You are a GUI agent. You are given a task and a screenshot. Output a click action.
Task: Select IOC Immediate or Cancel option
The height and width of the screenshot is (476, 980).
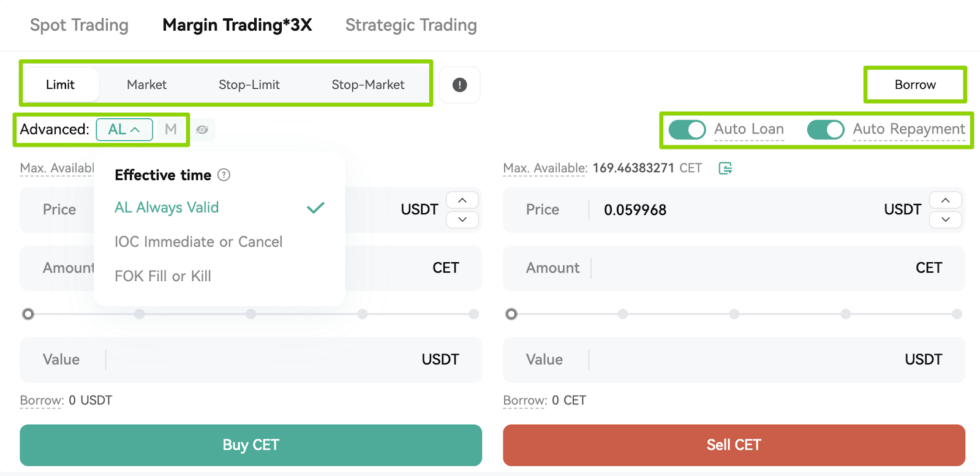[198, 242]
